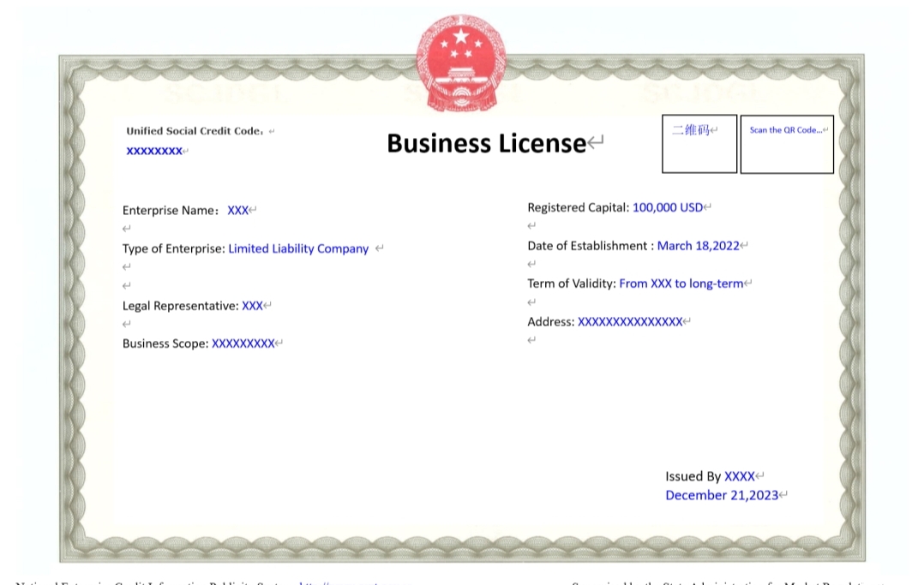Click the box labeled Scan the QR Code
This screenshot has height=585, width=924.
coord(786,144)
